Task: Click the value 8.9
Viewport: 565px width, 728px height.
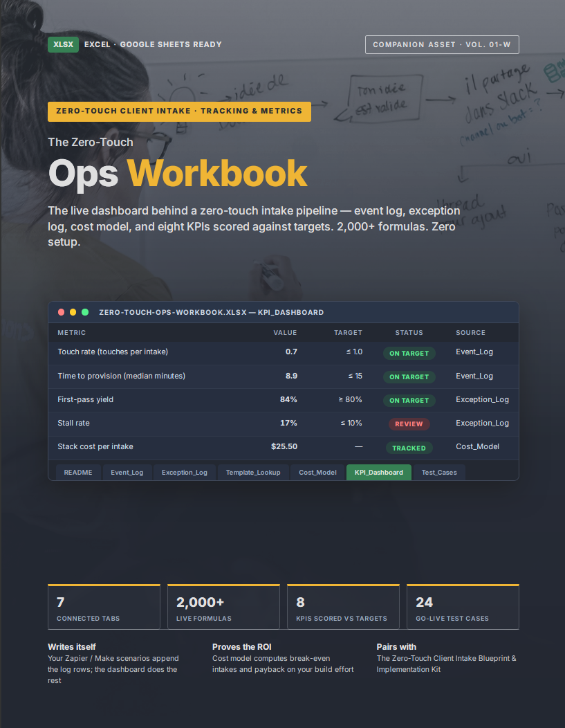Action: 291,376
